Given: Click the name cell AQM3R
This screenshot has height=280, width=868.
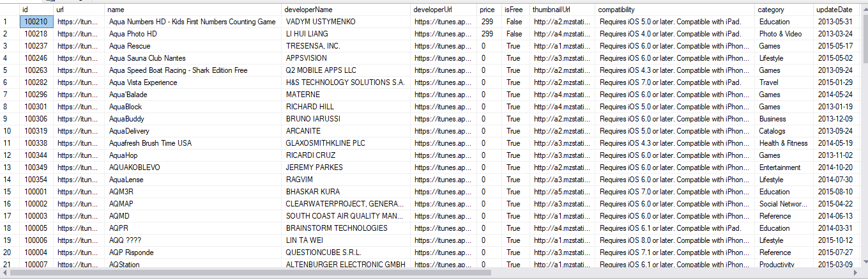Looking at the screenshot, I should 194,192.
